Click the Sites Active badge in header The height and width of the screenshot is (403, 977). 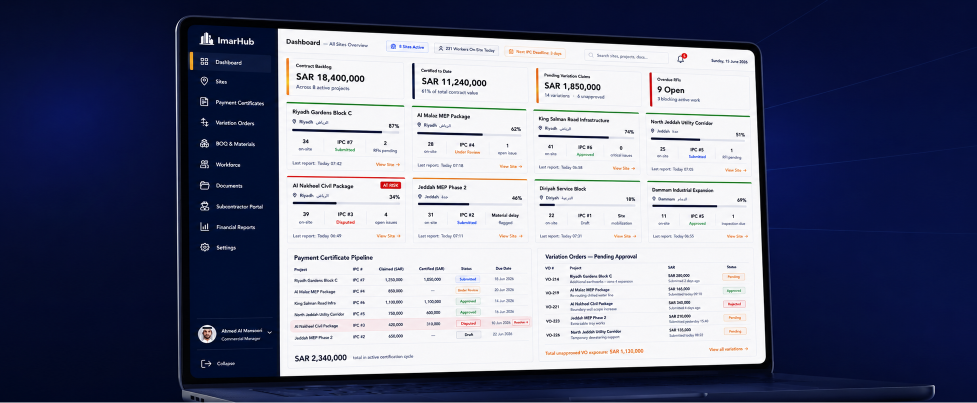[407, 47]
